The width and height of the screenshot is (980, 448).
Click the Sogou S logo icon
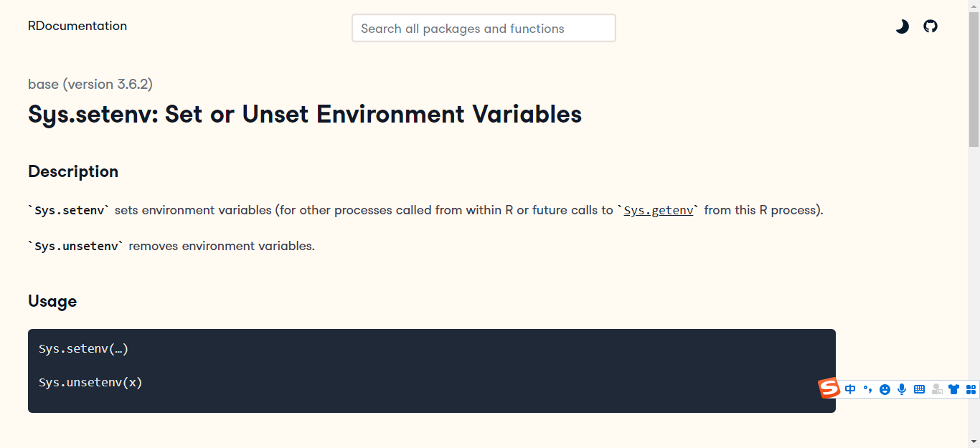[x=829, y=389]
